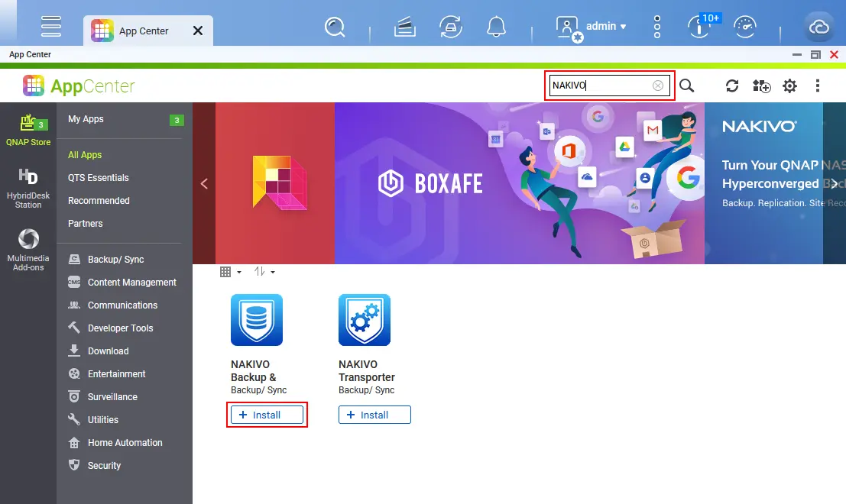Go to next banner slide
Screen dimensions: 846x504
(x=834, y=184)
